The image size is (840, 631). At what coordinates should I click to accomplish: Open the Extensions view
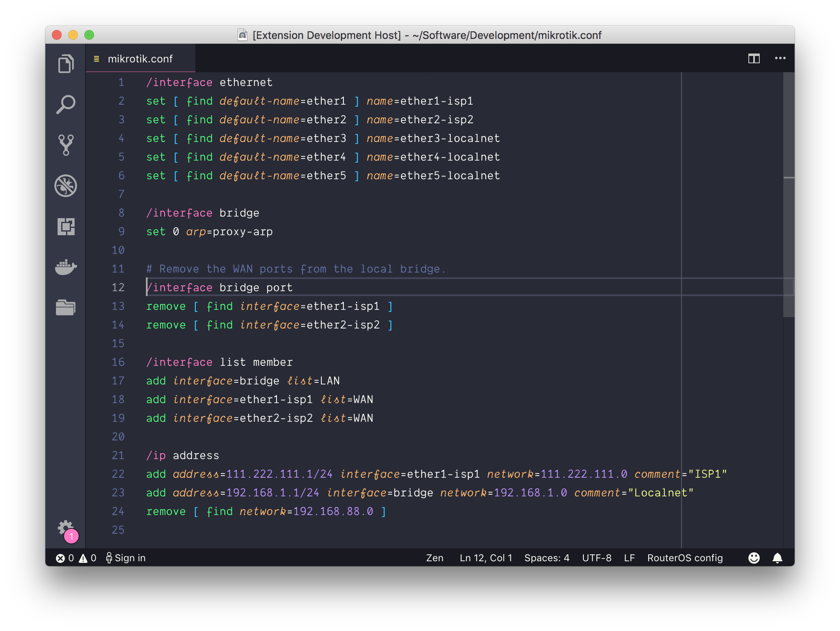(66, 226)
